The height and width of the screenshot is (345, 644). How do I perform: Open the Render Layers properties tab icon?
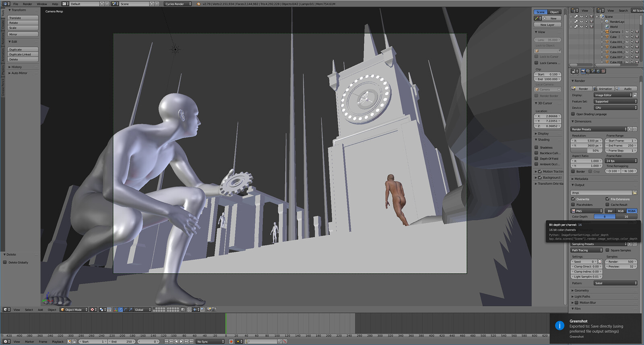coord(588,71)
